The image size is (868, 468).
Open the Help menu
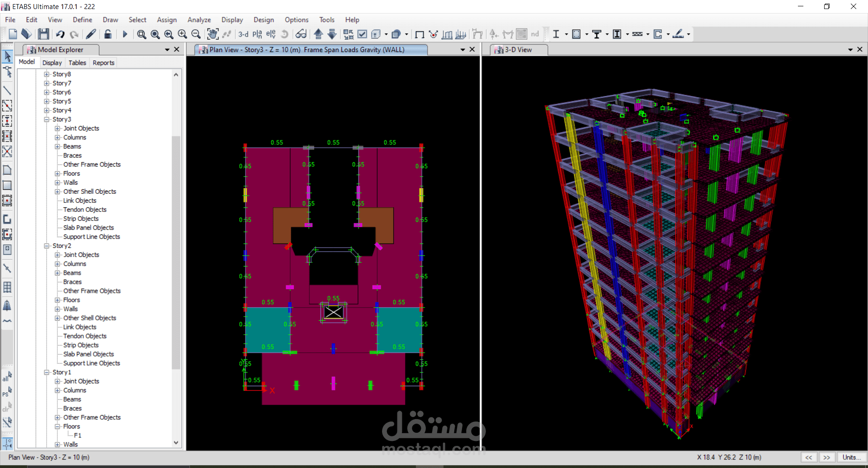352,20
